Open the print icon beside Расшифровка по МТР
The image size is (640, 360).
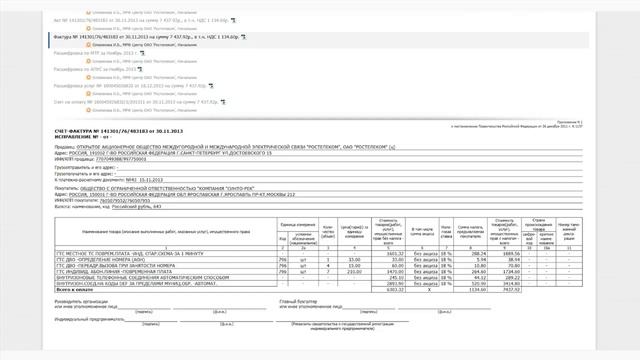coord(142,53)
